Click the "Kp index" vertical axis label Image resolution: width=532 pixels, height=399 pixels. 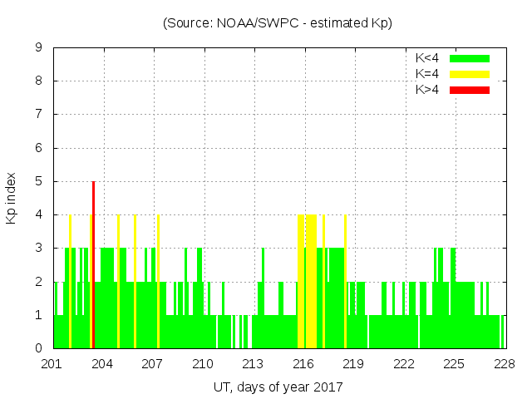click(x=12, y=198)
